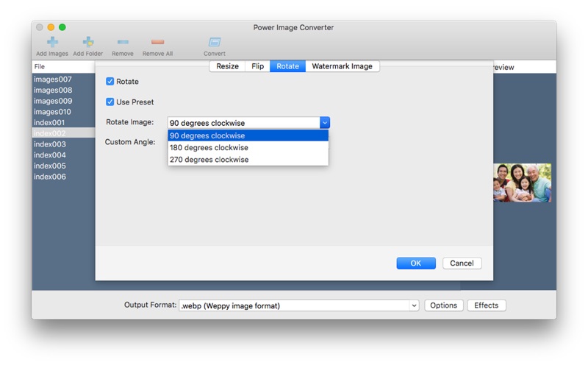This screenshot has height=368, width=588.
Task: Uncheck the Use Preset checkbox
Action: [110, 102]
